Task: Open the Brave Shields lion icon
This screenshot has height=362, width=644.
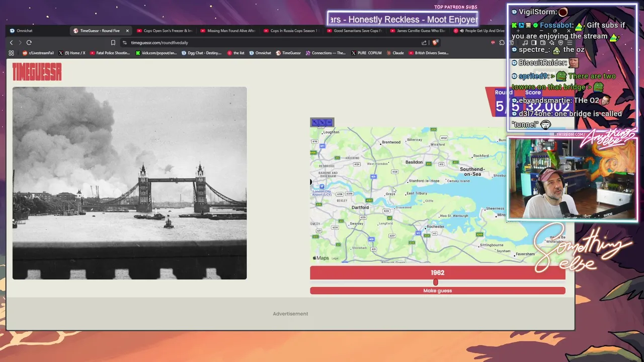Action: point(435,42)
